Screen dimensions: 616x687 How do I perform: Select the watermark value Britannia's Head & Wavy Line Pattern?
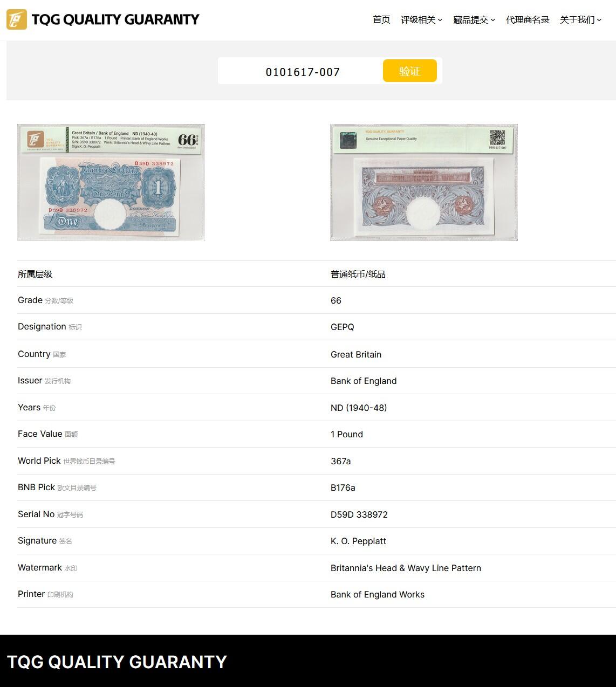[x=406, y=568]
